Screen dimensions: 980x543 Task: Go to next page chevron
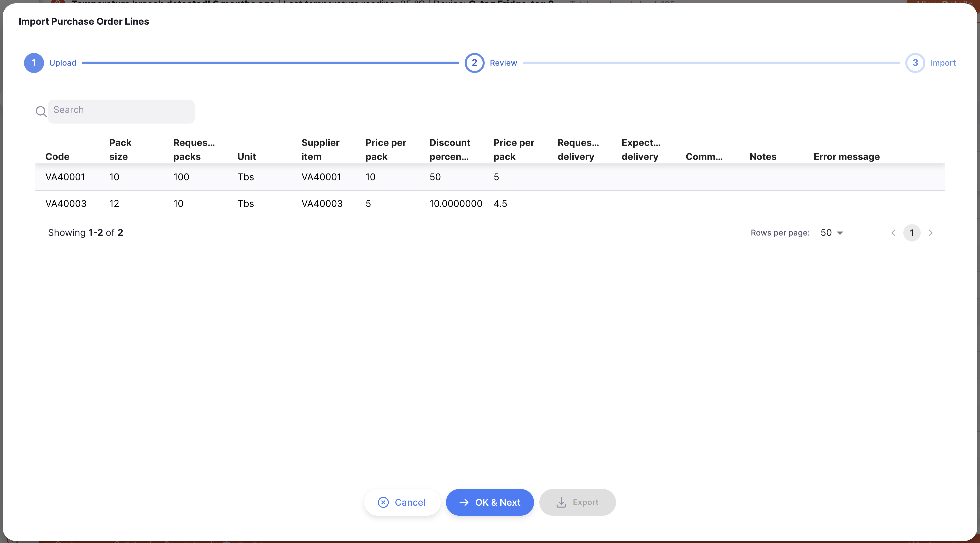tap(931, 233)
